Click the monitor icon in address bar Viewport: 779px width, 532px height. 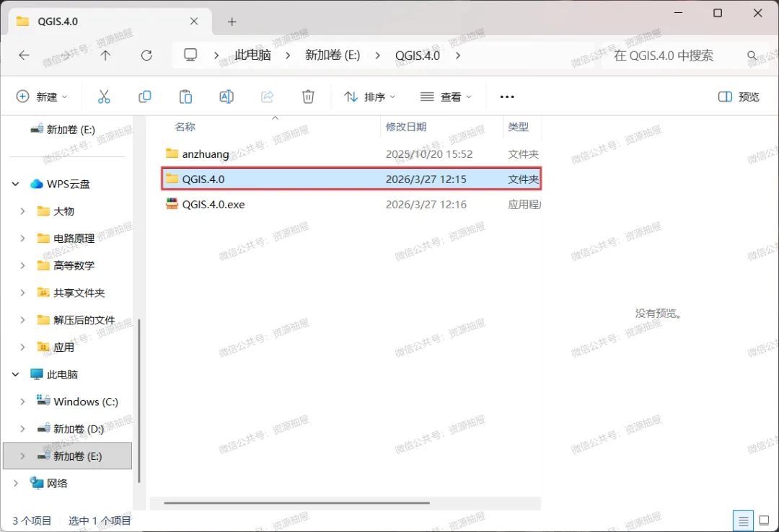(x=190, y=55)
